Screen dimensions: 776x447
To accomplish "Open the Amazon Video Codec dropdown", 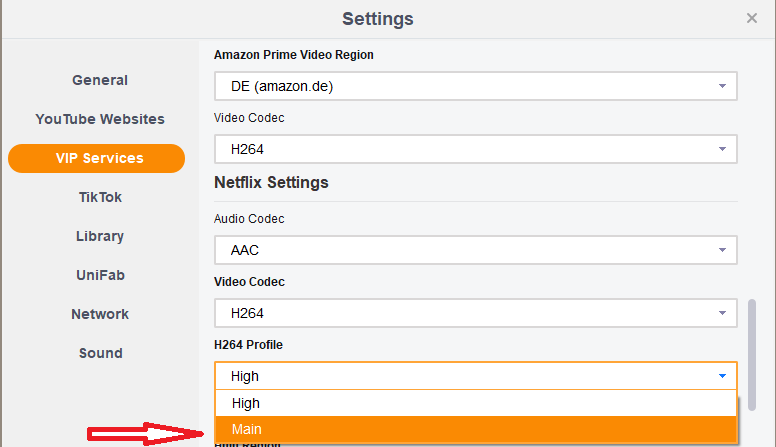I will point(476,149).
